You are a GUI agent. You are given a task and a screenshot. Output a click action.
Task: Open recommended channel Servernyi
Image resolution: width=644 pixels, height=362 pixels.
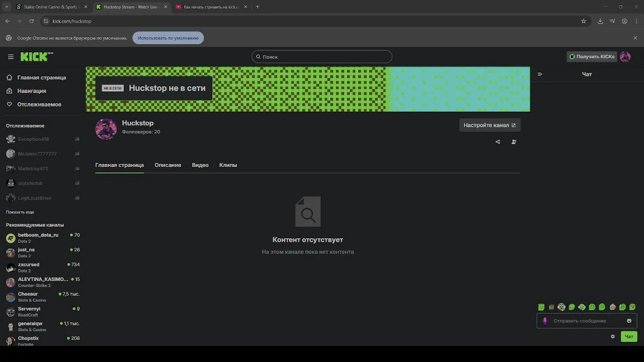click(43, 311)
